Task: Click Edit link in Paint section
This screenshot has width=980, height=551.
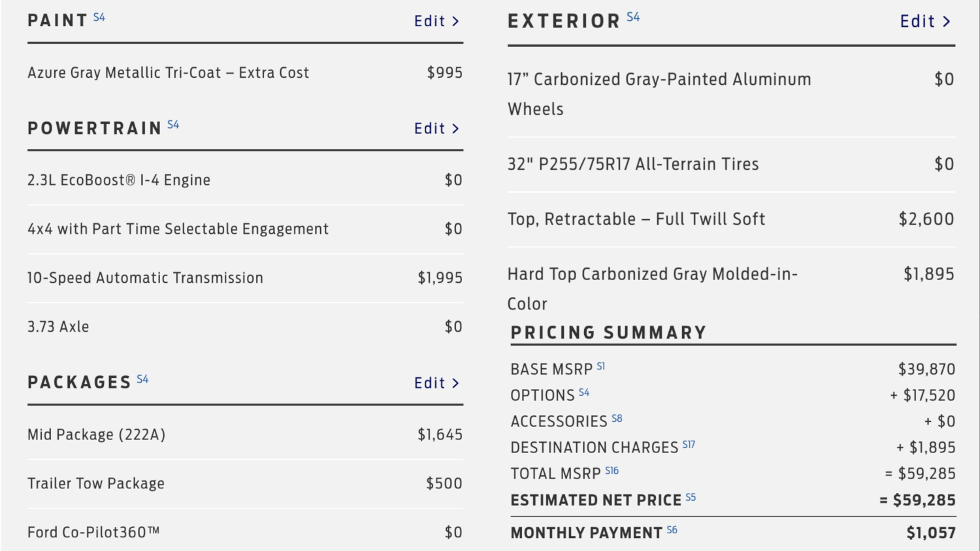Action: (x=436, y=22)
